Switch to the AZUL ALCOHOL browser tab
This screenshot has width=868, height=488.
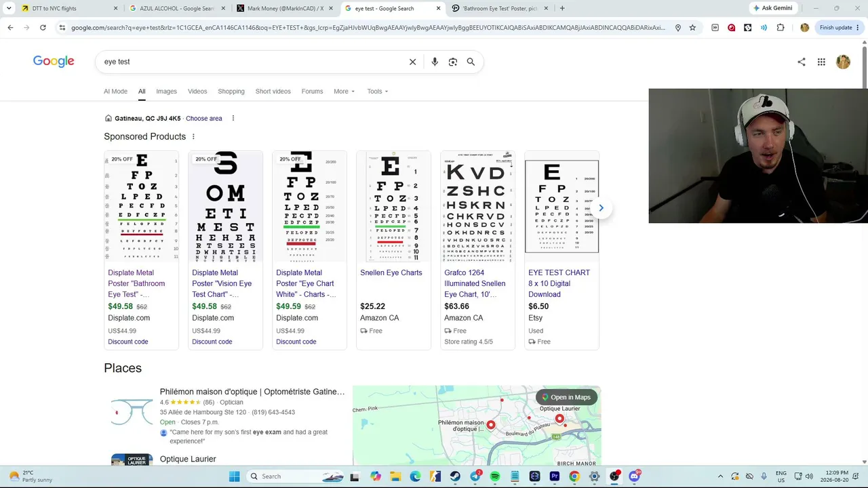(x=176, y=8)
